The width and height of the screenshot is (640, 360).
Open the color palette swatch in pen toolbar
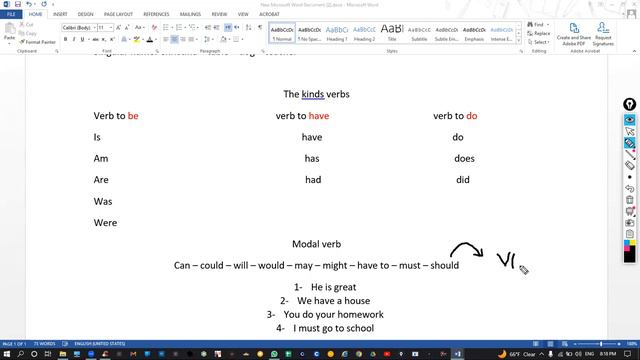click(x=629, y=251)
